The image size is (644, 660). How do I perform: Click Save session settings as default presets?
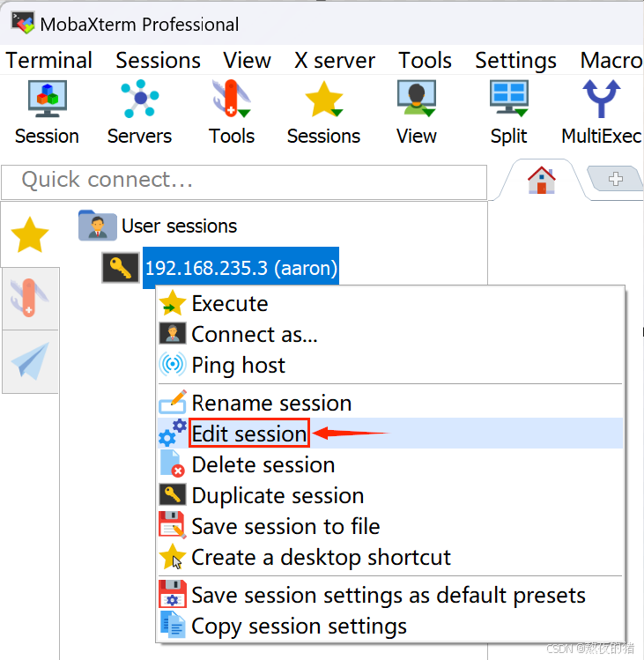click(390, 595)
